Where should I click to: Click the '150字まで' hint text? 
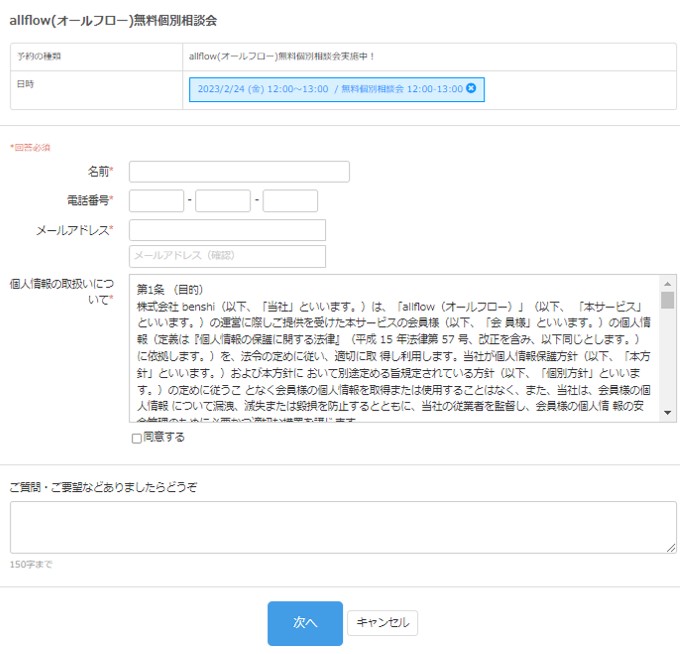click(x=31, y=565)
